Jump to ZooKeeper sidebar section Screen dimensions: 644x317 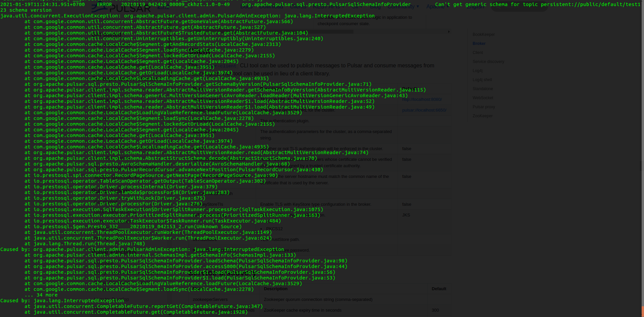[x=483, y=116]
